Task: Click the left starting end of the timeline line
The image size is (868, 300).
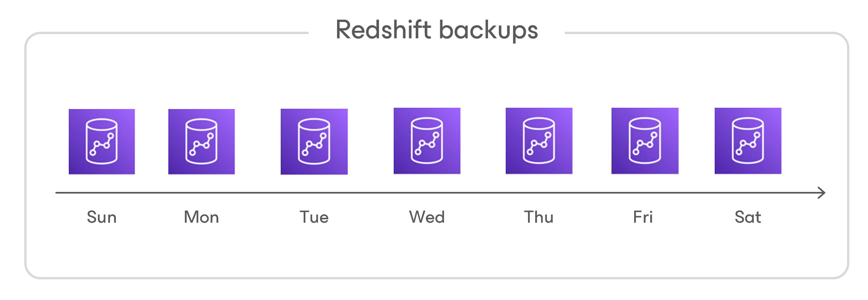Action: click(x=57, y=193)
